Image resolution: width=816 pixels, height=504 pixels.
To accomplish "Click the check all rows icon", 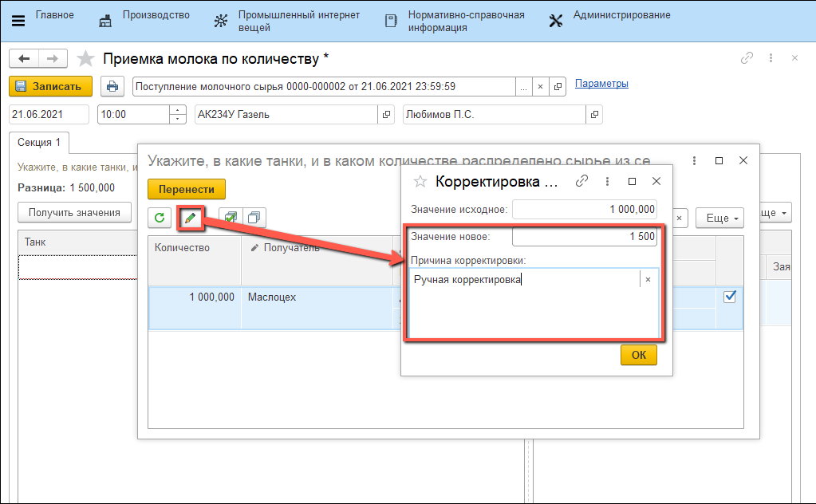I will pos(231,217).
